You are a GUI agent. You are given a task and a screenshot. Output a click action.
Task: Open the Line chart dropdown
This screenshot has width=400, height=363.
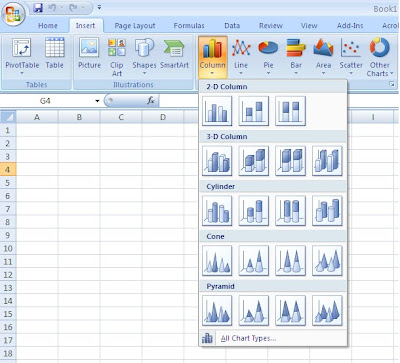tap(241, 56)
